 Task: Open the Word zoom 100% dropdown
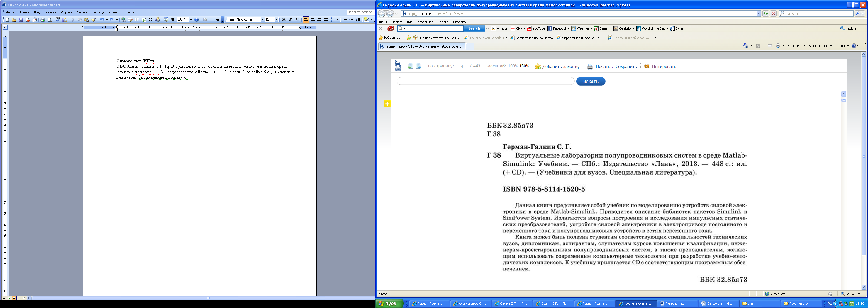click(x=191, y=20)
